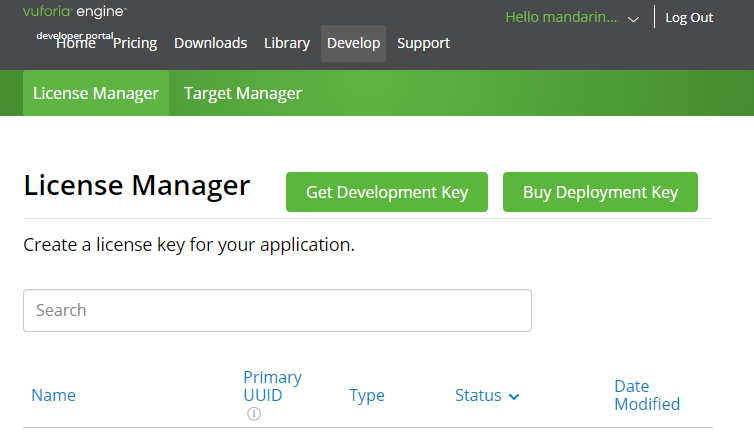Open the Library section

pyautogui.click(x=287, y=43)
